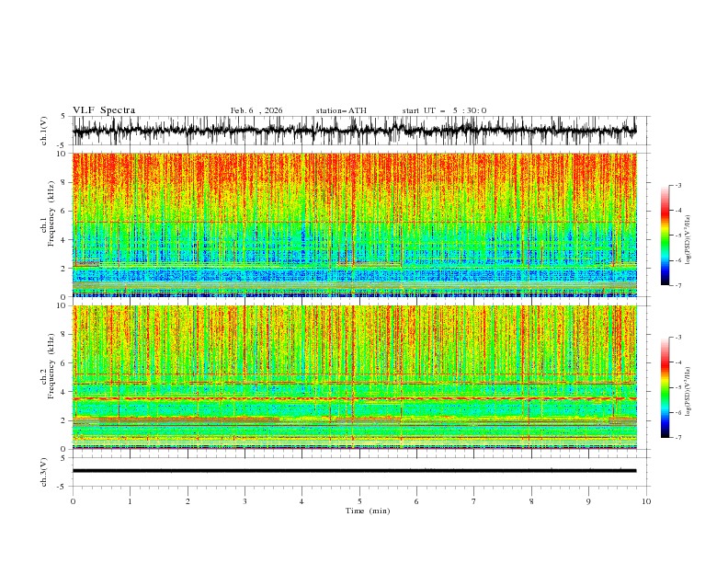The height and width of the screenshot is (563, 728).
Task: Click the ch.1 "Frequency (kHz)" axis label
Action: pyautogui.click(x=51, y=214)
